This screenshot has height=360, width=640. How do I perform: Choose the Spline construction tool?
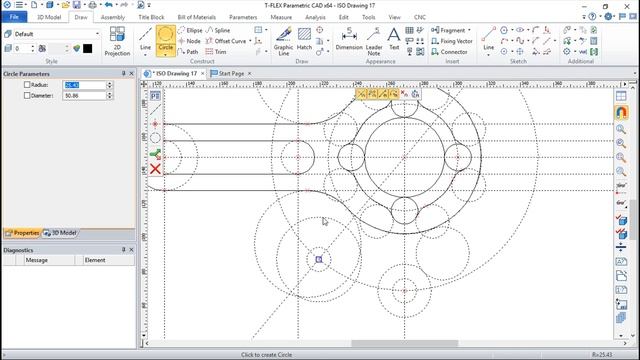(x=218, y=30)
